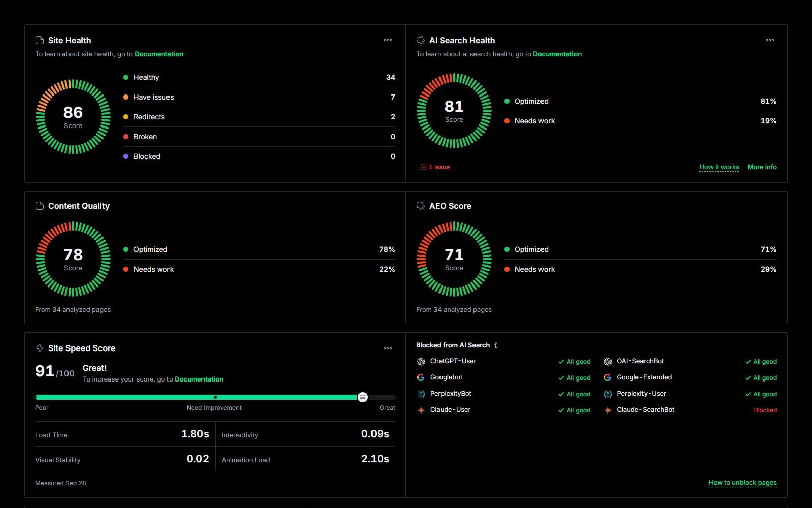Click the Site Health page icon

tap(39, 40)
